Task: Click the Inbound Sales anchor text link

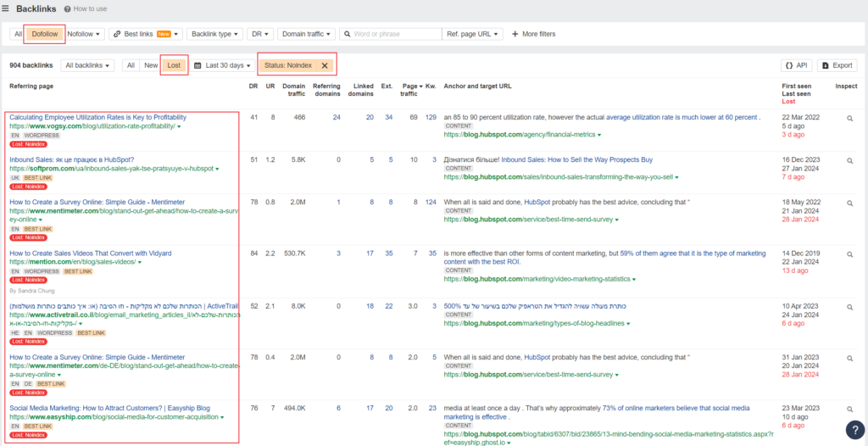Action: 576,159
